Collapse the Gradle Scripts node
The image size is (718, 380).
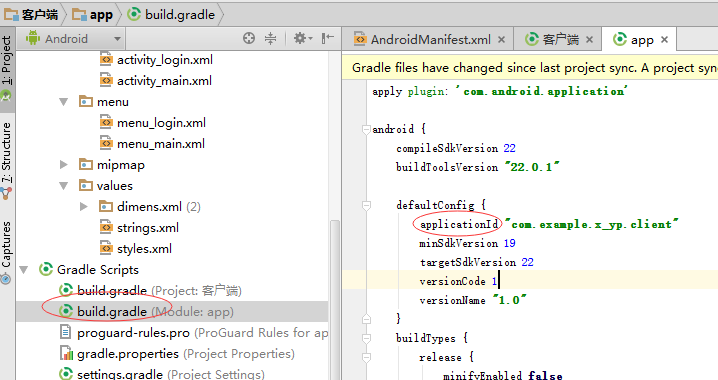click(24, 270)
